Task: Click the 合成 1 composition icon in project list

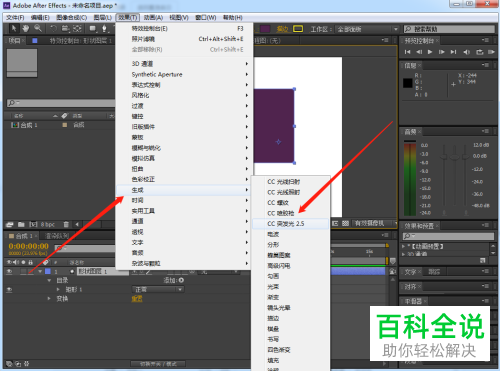Action: [15, 125]
